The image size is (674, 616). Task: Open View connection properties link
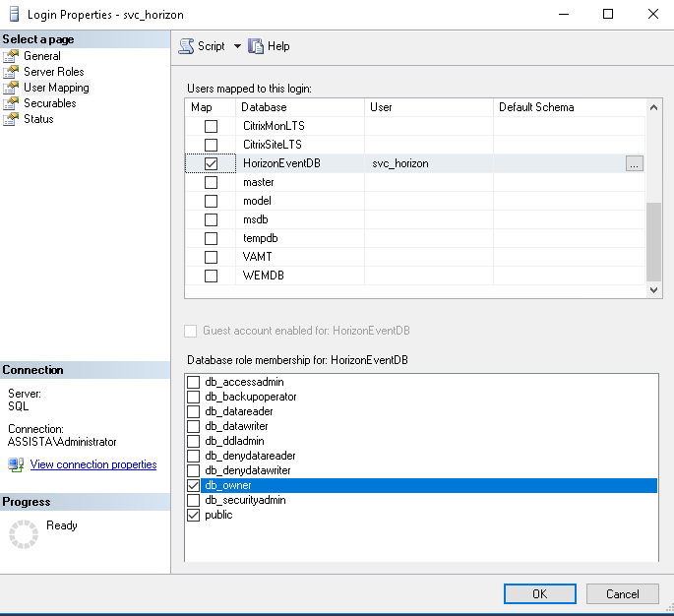[x=93, y=464]
